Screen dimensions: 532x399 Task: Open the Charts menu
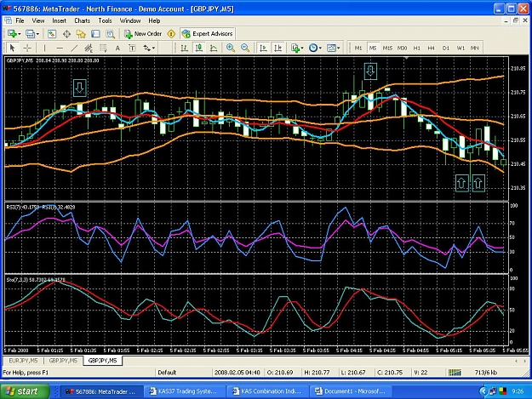pos(82,20)
